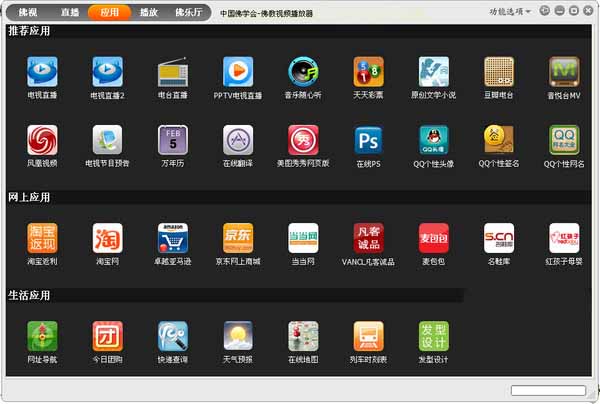Open 淘宝返利 app
The height and width of the screenshot is (404, 600).
pos(42,238)
